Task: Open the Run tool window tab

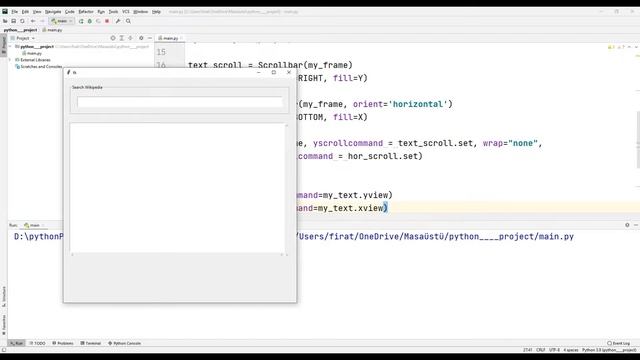Action: tap(16, 343)
